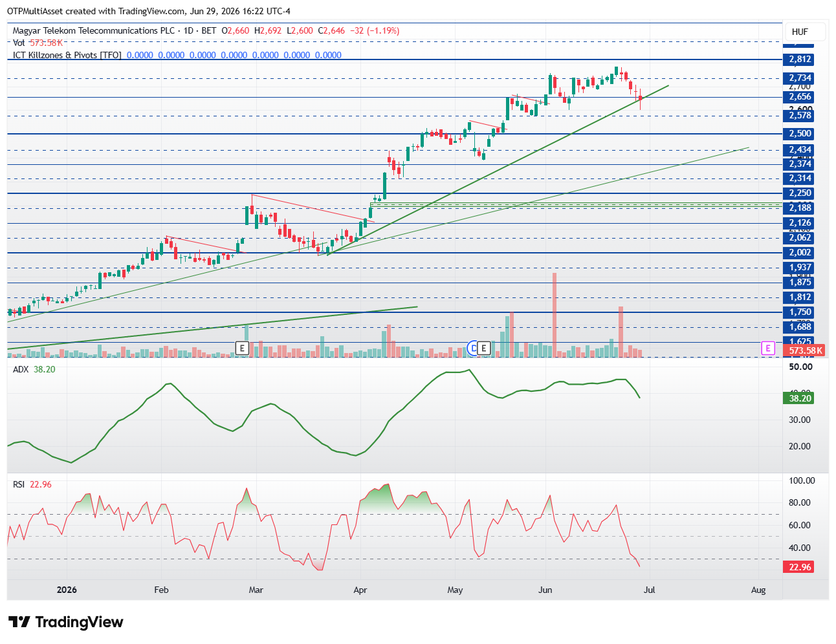Click the Apr label on time axis

pyautogui.click(x=360, y=590)
